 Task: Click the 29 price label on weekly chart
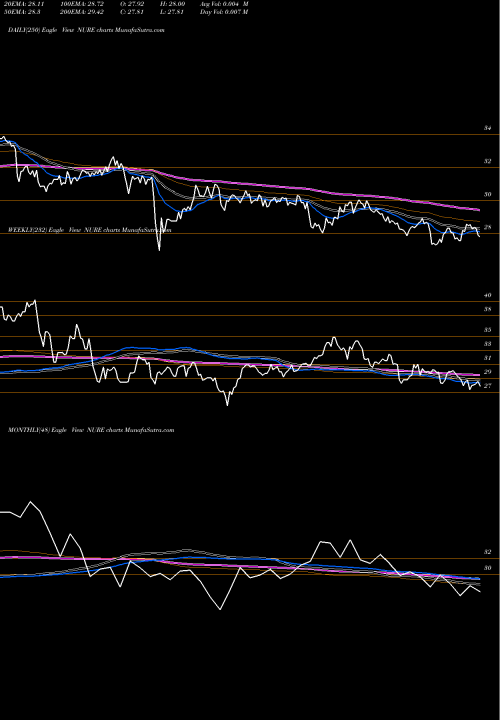[x=488, y=371]
